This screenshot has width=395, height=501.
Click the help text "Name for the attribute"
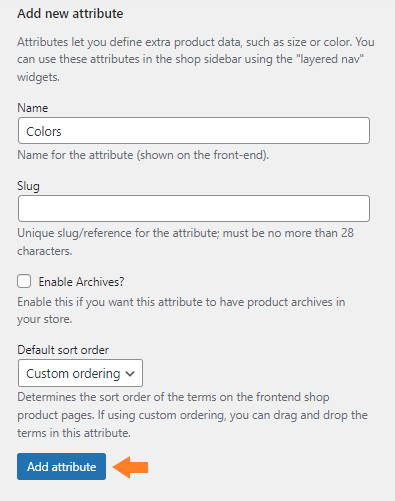[143, 155]
